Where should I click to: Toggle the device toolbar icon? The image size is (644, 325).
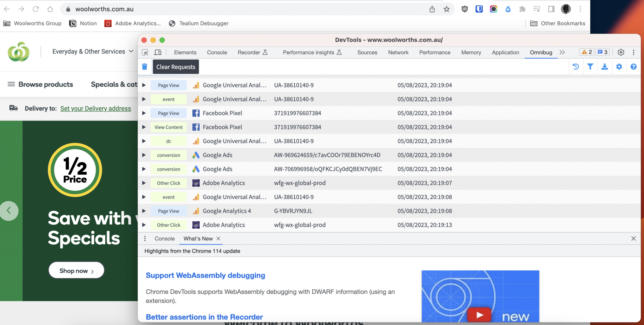point(158,52)
